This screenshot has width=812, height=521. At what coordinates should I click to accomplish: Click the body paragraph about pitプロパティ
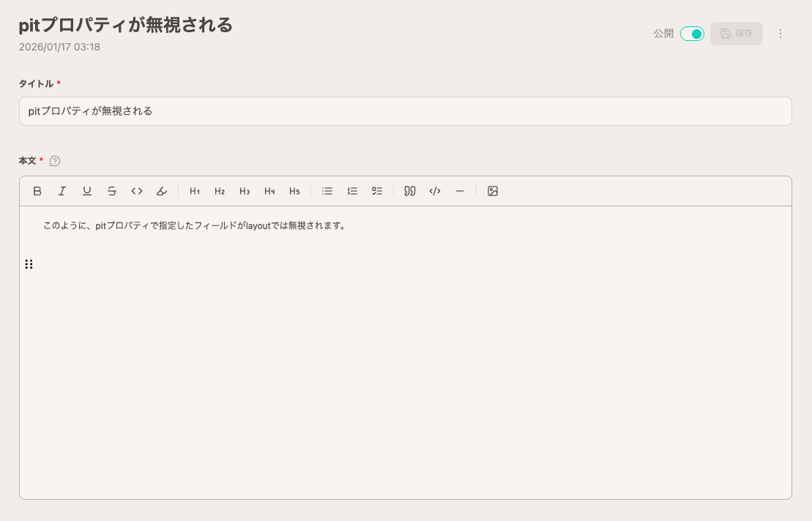pos(195,225)
